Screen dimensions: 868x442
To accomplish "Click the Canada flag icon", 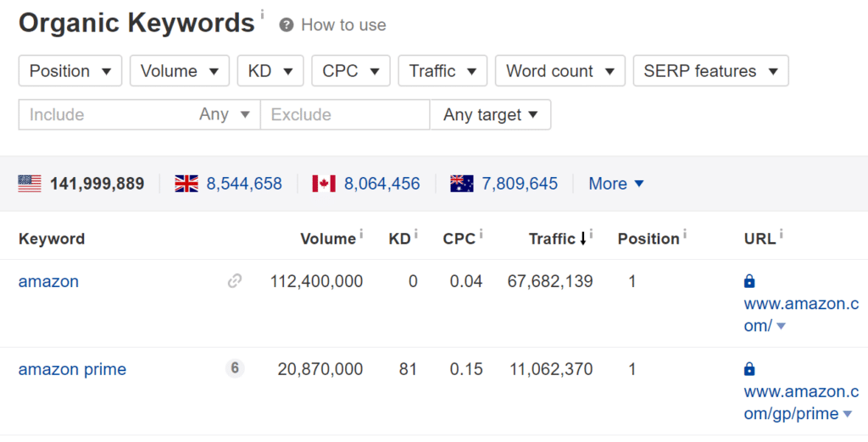I will coord(324,183).
